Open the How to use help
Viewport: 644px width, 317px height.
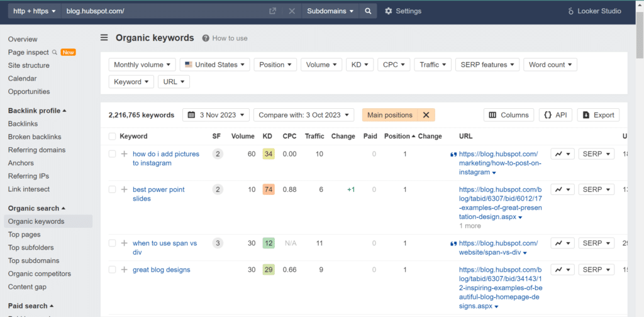225,38
